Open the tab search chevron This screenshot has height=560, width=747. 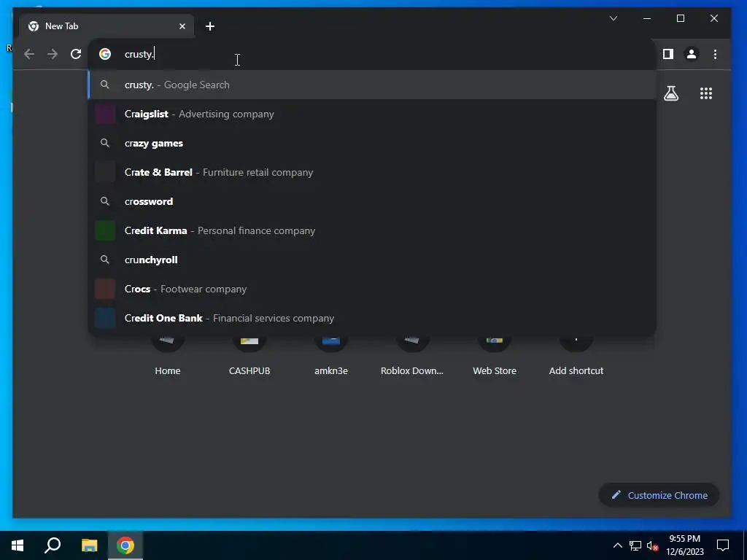(614, 18)
